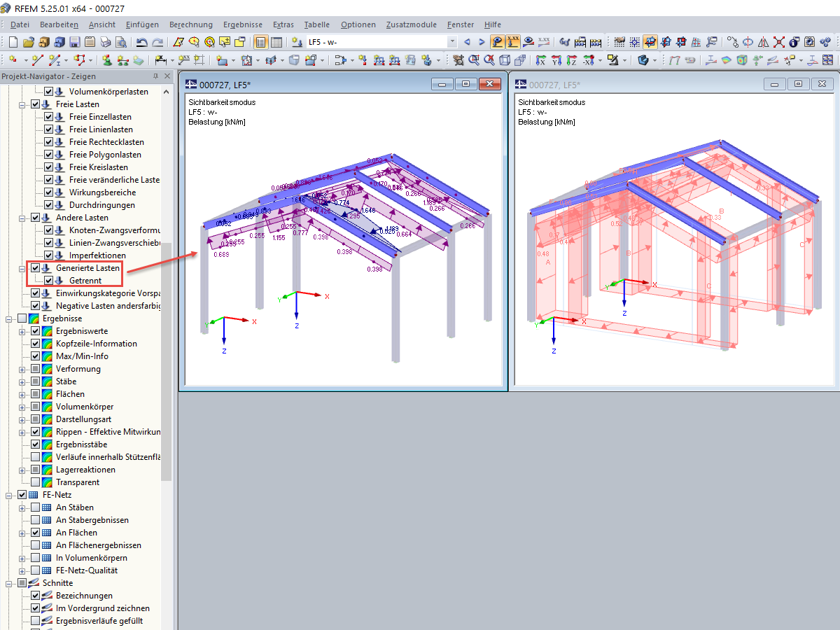Open the Ergebnisse menu

(x=243, y=24)
